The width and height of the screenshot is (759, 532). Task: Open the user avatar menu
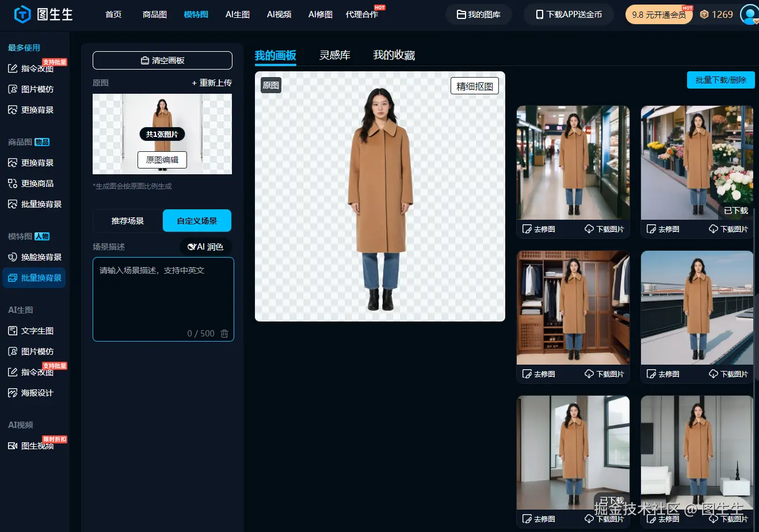pos(749,14)
